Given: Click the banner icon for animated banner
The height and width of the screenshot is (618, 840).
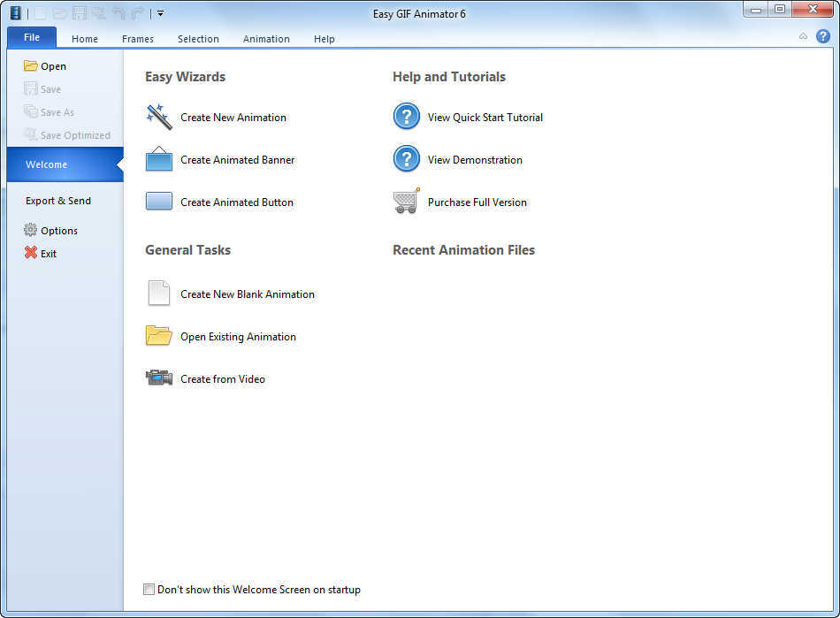Looking at the screenshot, I should tap(159, 159).
